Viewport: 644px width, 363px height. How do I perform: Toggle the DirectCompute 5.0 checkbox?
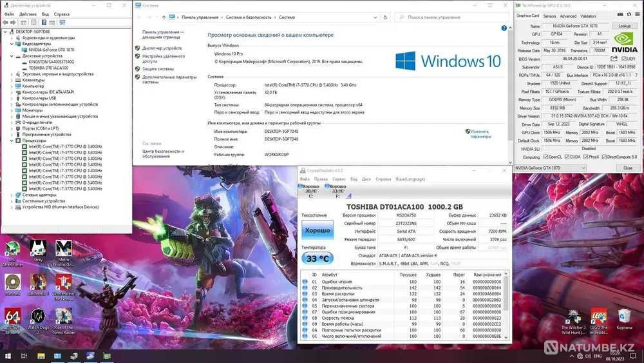point(604,157)
